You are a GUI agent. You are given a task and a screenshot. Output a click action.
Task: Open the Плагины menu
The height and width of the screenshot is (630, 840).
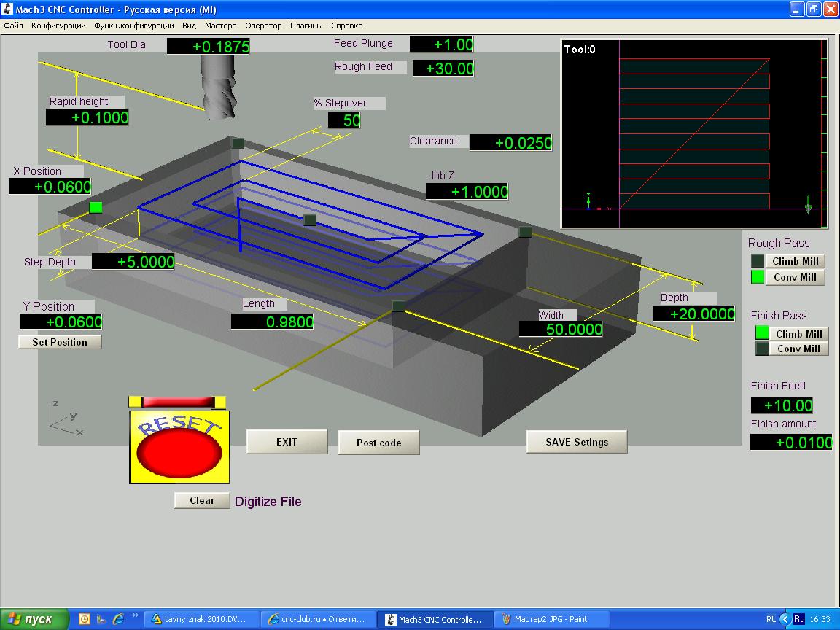click(306, 26)
